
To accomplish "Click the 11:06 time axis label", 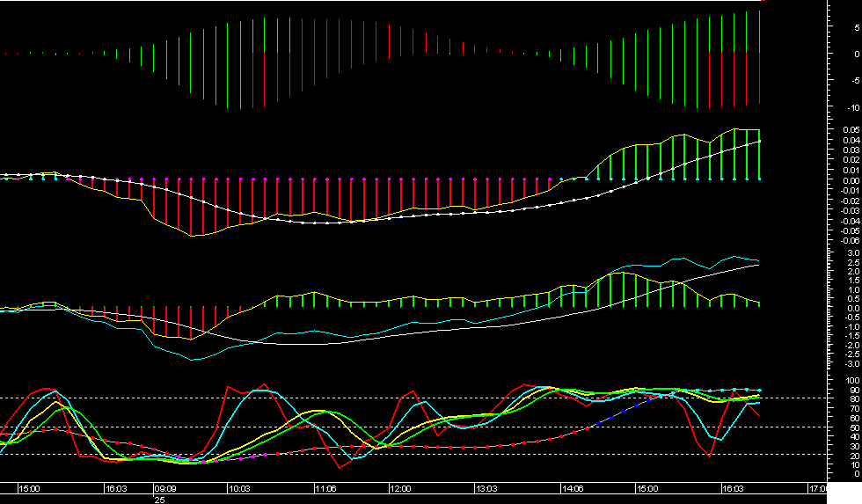I will pos(325,488).
